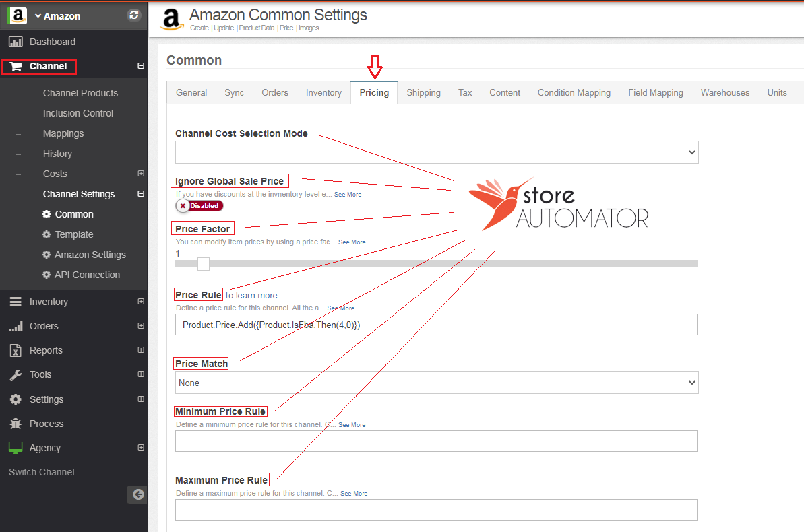This screenshot has width=804, height=532.
Task: Switch to the Inventory tab
Action: tap(323, 93)
